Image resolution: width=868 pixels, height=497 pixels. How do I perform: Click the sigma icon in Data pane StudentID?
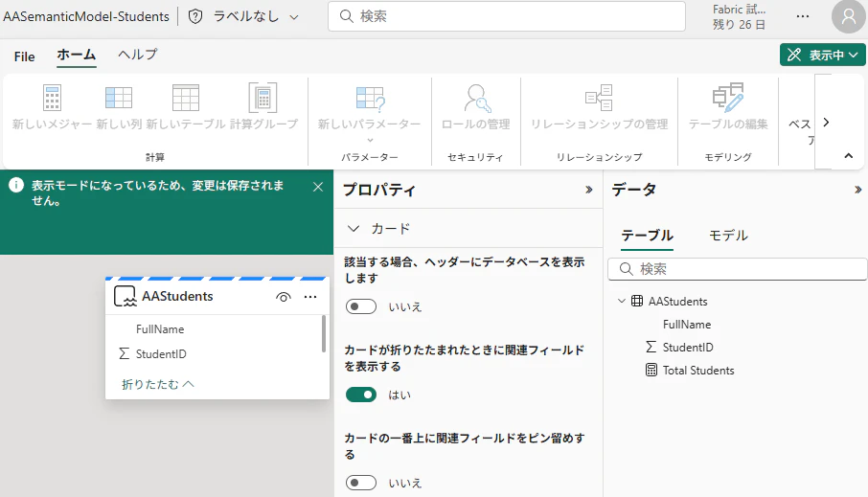pos(651,347)
